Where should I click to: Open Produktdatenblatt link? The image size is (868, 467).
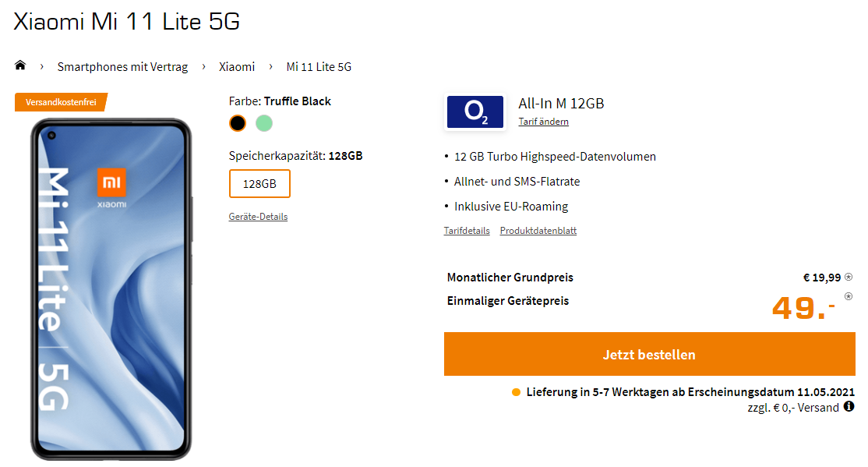pos(538,231)
